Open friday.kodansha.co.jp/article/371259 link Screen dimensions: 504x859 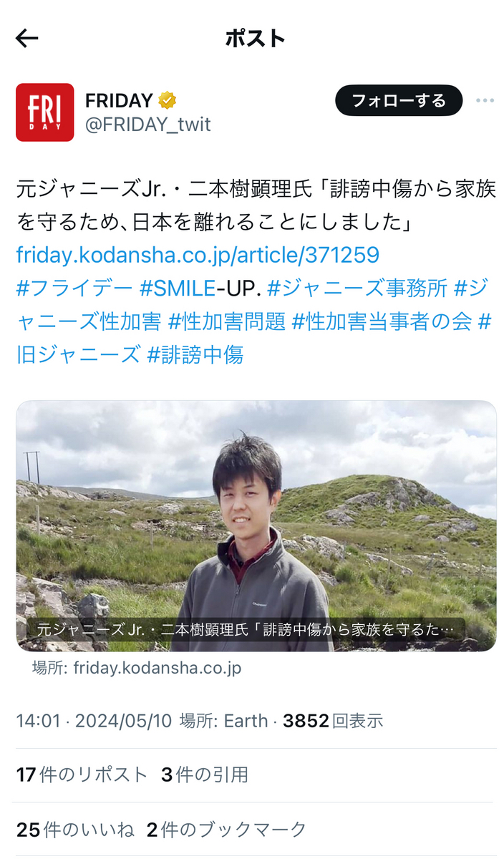198,255
